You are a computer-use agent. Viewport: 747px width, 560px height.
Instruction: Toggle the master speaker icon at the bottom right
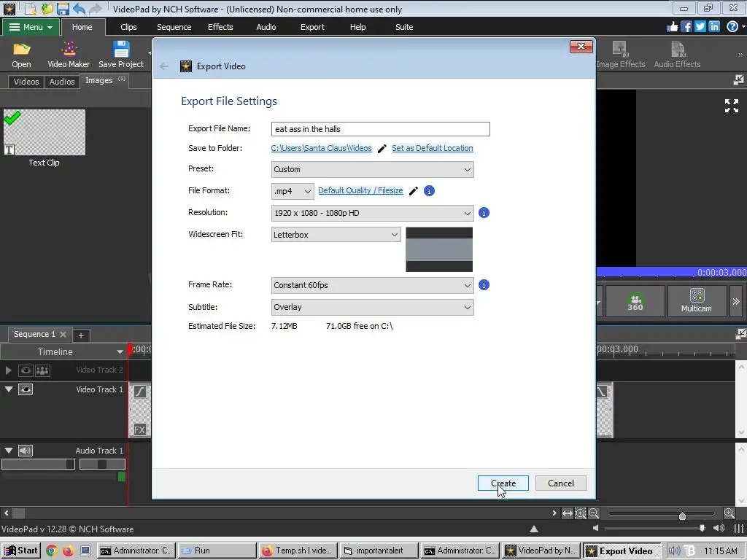click(x=719, y=528)
